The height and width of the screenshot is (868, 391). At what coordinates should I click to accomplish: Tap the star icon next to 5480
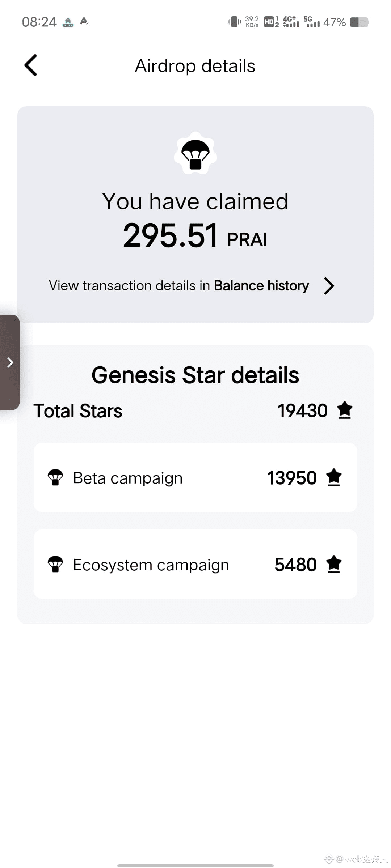334,564
